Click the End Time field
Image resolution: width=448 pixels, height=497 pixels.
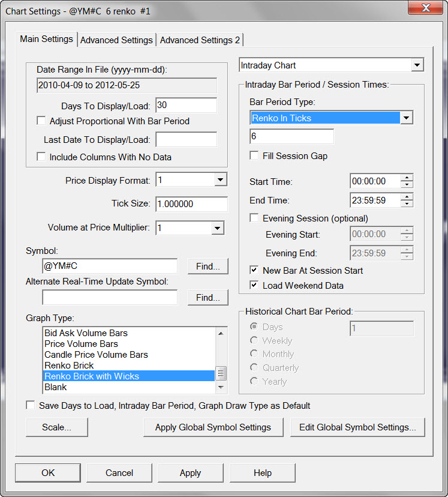click(x=375, y=200)
